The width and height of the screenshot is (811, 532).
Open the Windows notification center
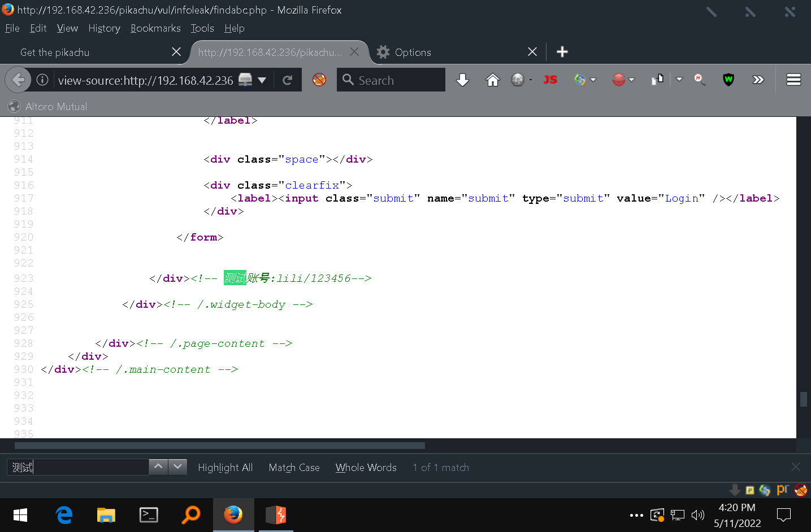(784, 515)
